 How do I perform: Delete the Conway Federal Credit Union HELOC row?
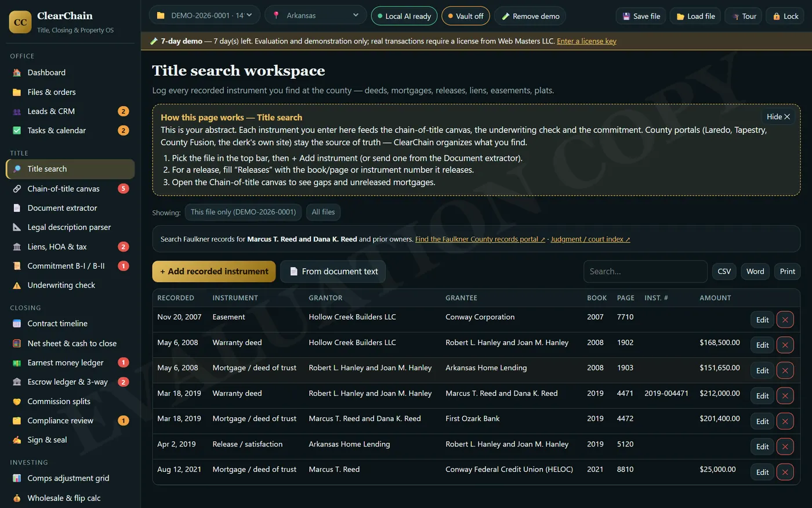[785, 472]
